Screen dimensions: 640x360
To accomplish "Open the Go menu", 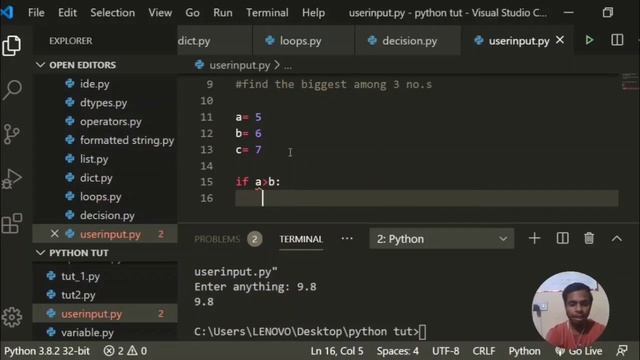I will click(192, 13).
